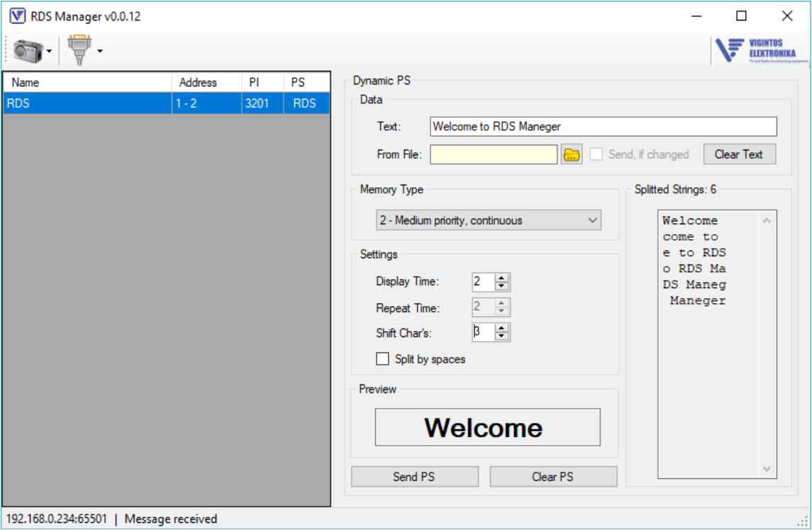Screen dimensions: 812x530
Task: Click the Welcome preview display
Action: (487, 427)
